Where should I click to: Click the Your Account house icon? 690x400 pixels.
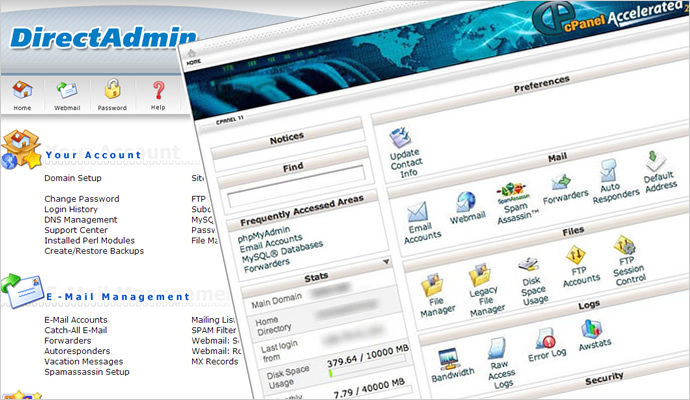(21, 149)
